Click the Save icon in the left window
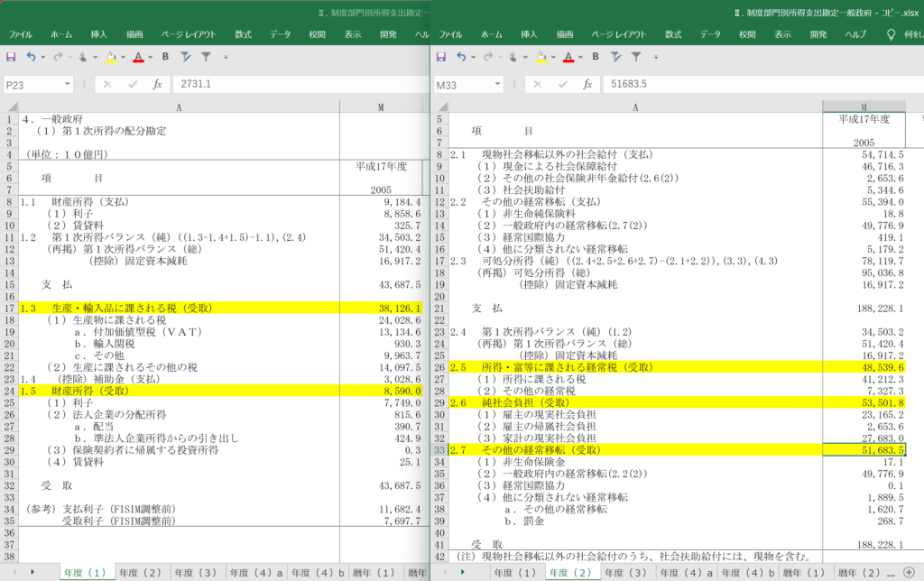The height and width of the screenshot is (581, 924). (x=11, y=57)
